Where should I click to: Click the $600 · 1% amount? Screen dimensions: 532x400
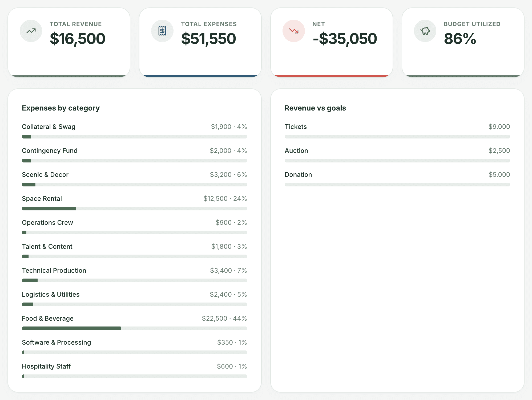pos(232,366)
